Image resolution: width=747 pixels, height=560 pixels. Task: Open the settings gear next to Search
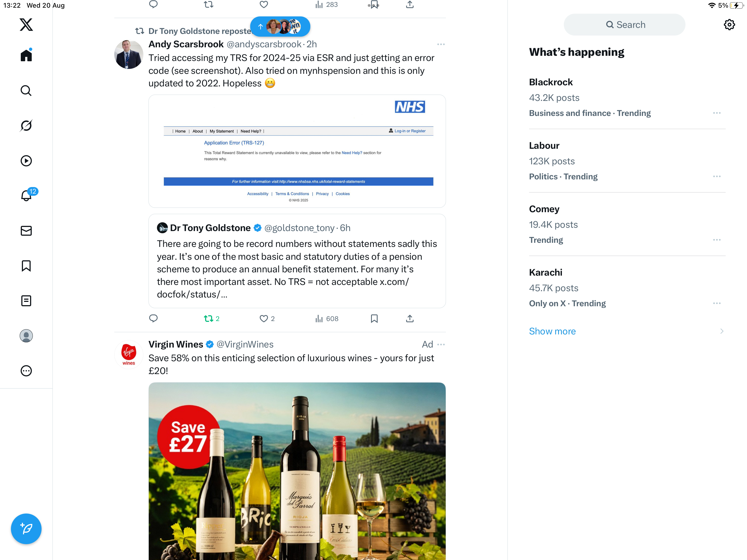coord(729,25)
